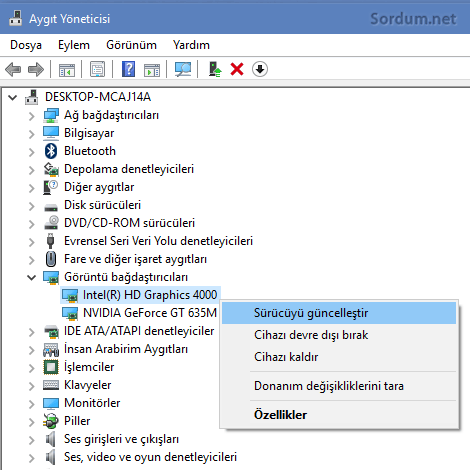This screenshot has width=470, height=470.
Task: Expand the IDE ATA/ATAPI denetleyiciler node
Action: point(31,332)
